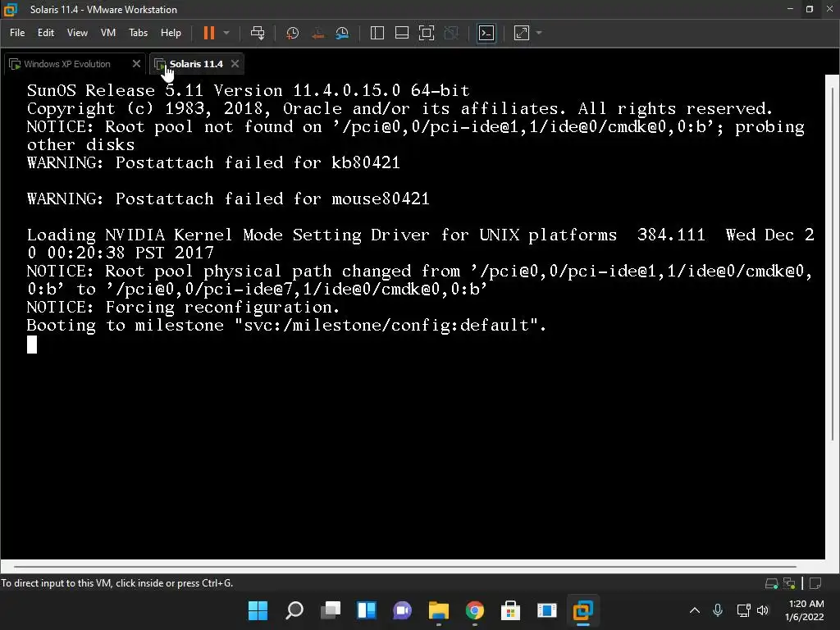Open the blue window app on taskbar
The width and height of the screenshot is (840, 630).
(x=547, y=610)
